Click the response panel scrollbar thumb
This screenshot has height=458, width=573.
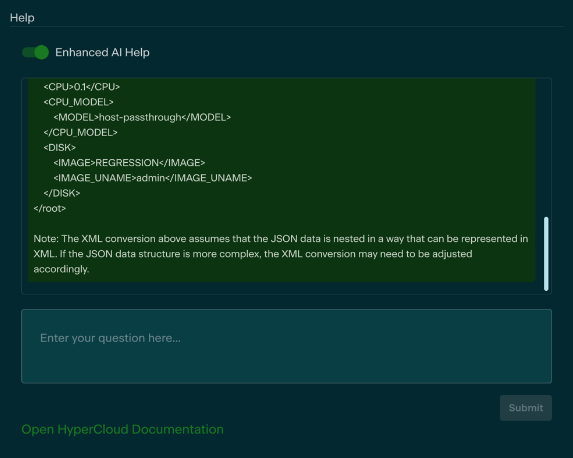point(546,254)
